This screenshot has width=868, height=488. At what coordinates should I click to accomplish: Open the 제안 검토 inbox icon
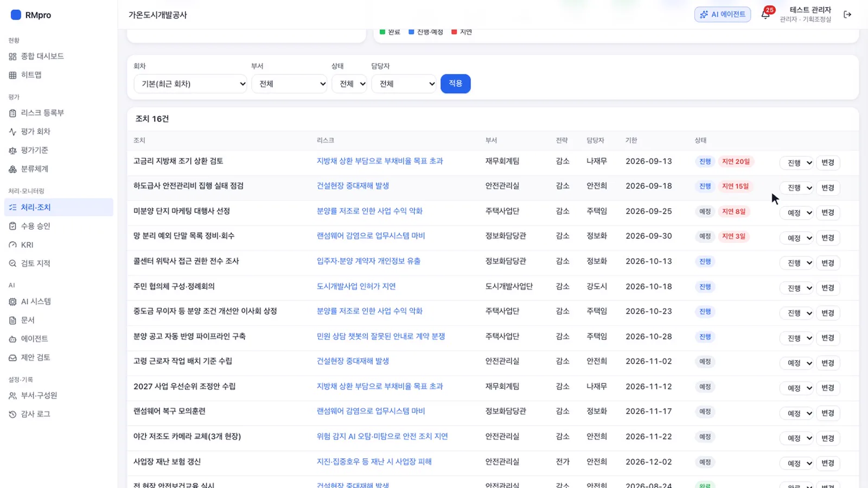point(12,358)
